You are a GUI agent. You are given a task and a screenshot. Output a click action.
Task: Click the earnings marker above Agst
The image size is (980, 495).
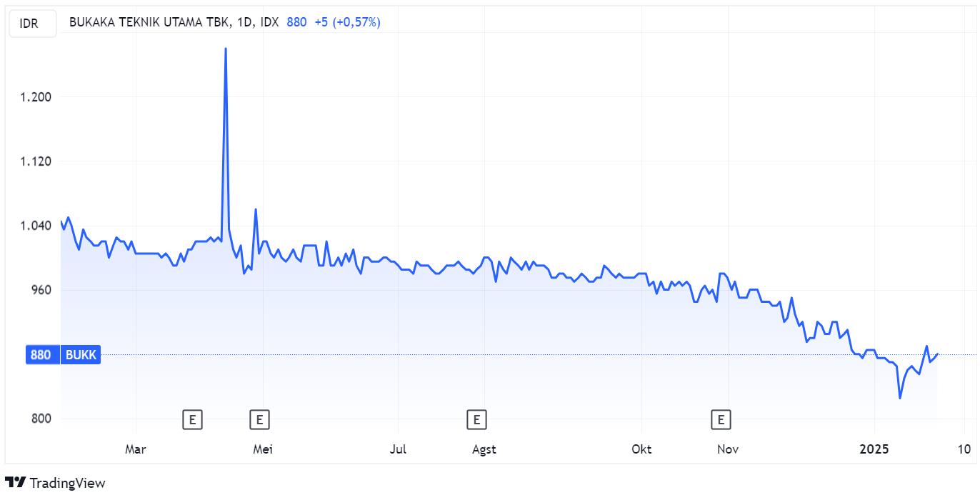point(476,419)
